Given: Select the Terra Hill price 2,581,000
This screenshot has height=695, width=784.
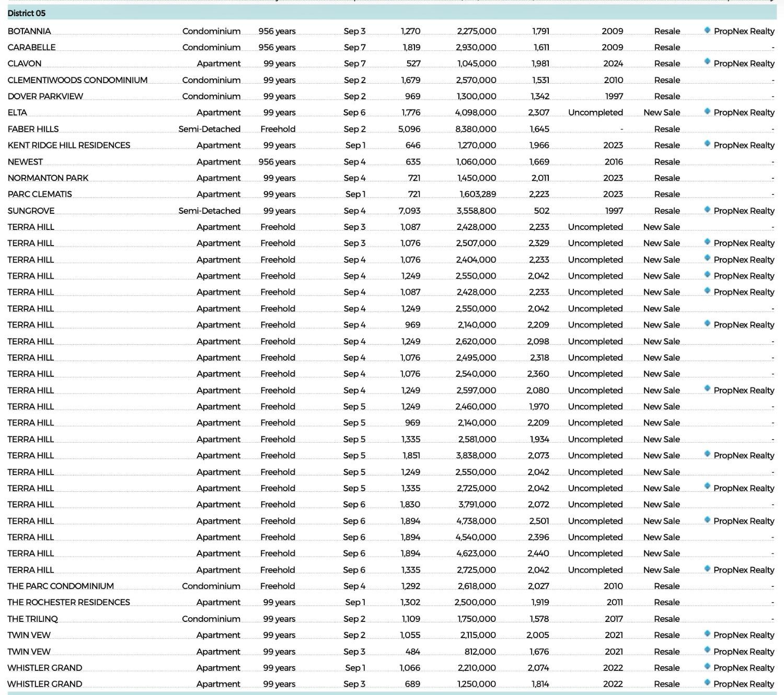Looking at the screenshot, I should [477, 439].
